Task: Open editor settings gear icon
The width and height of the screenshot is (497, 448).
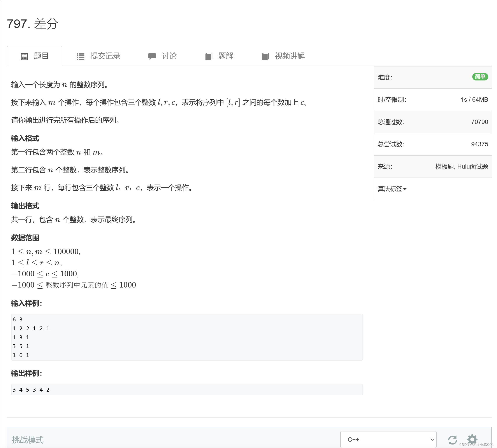Action: (x=472, y=439)
